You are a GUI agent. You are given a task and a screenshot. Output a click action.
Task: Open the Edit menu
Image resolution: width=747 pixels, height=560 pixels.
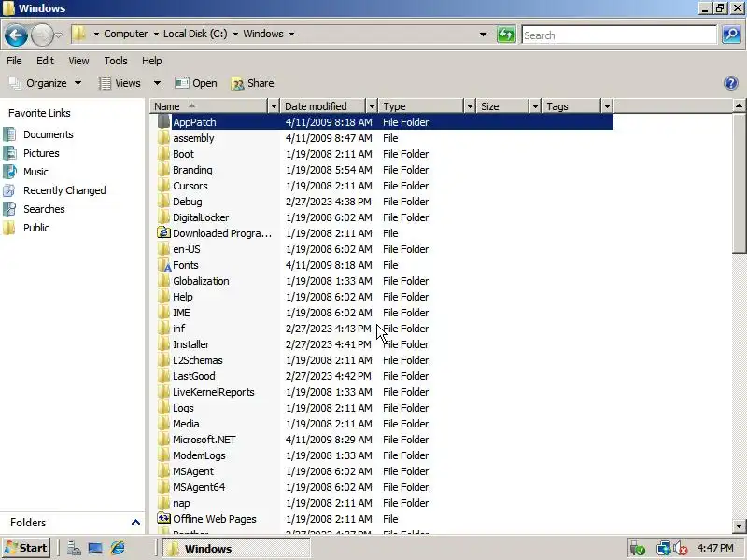point(45,61)
